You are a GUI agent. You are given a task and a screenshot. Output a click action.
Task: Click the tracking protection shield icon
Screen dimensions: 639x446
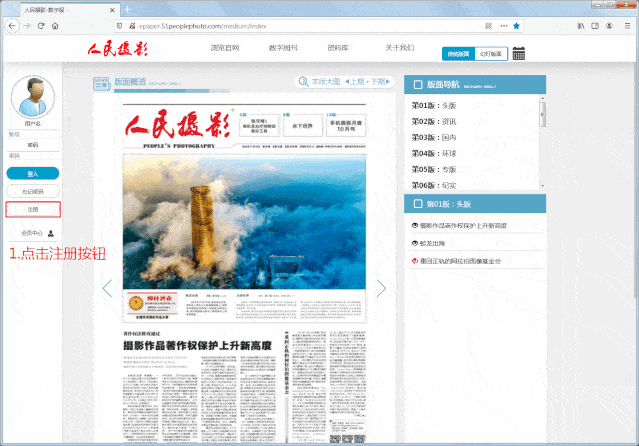(119, 26)
